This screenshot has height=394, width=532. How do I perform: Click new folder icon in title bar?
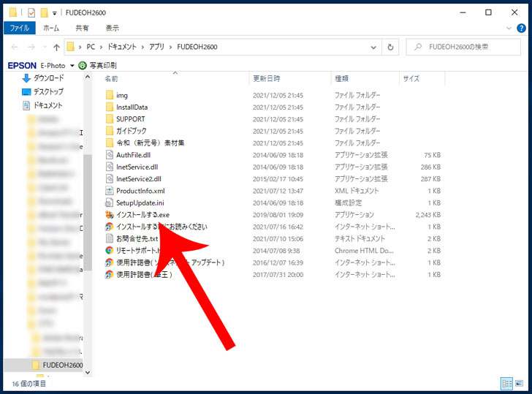(x=44, y=13)
